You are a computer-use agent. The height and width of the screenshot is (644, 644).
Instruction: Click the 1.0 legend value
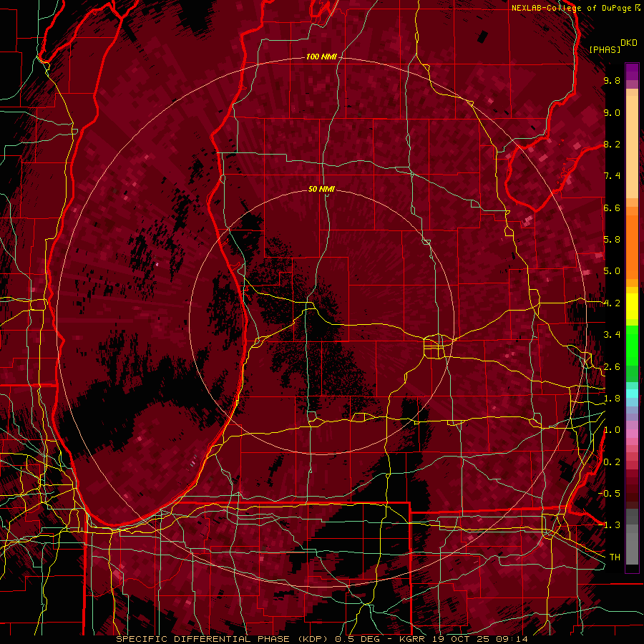click(x=612, y=430)
